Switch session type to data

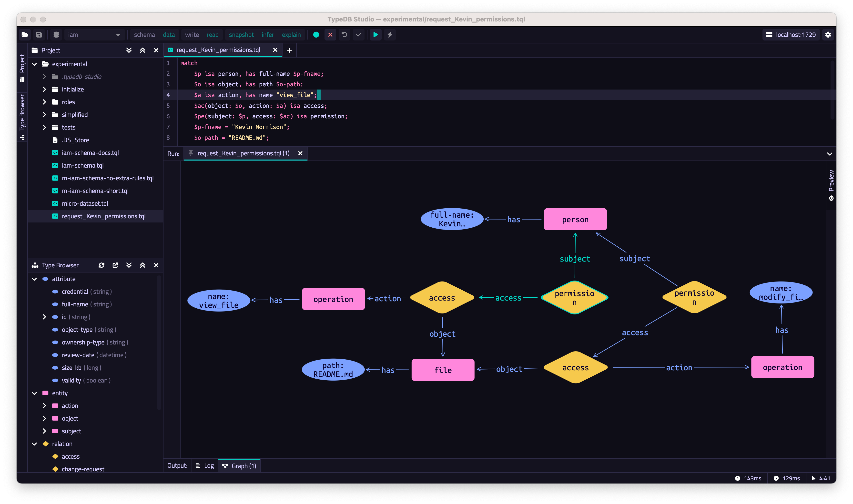click(x=169, y=35)
